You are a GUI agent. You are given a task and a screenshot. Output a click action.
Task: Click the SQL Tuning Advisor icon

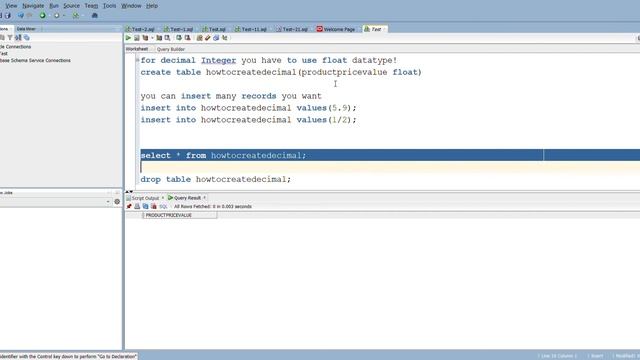click(167, 38)
